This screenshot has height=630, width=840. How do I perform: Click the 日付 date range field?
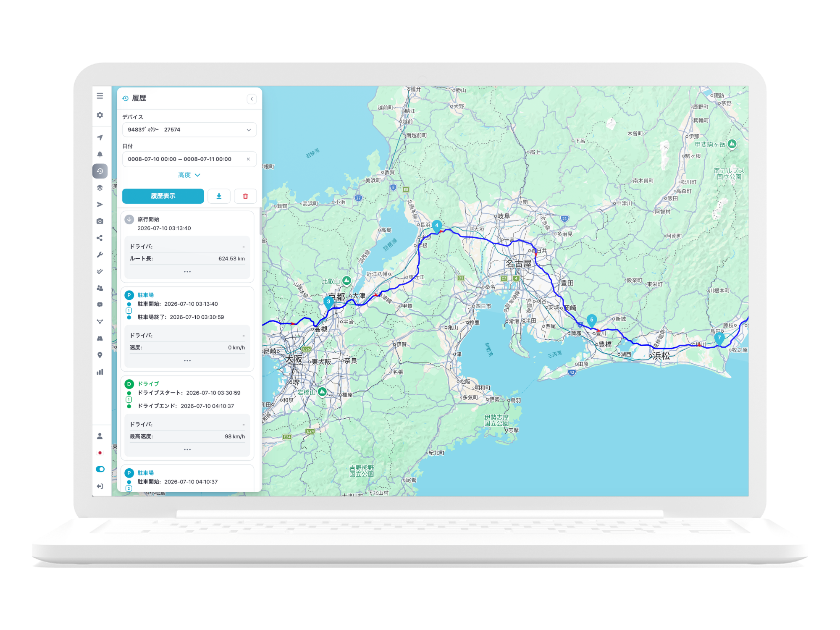189,159
